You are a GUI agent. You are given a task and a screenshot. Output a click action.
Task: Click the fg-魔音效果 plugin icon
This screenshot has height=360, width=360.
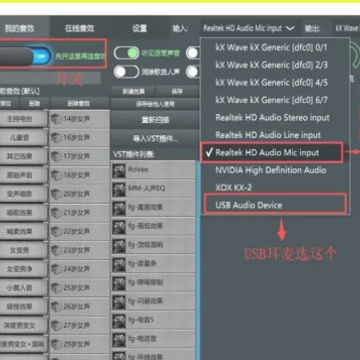pyautogui.click(x=119, y=208)
